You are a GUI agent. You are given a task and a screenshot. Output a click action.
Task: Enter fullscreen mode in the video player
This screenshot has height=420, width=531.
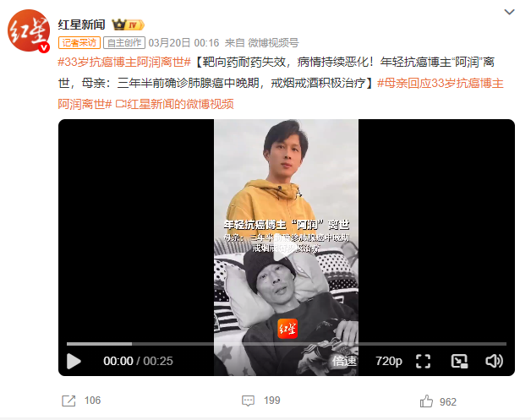point(423,361)
